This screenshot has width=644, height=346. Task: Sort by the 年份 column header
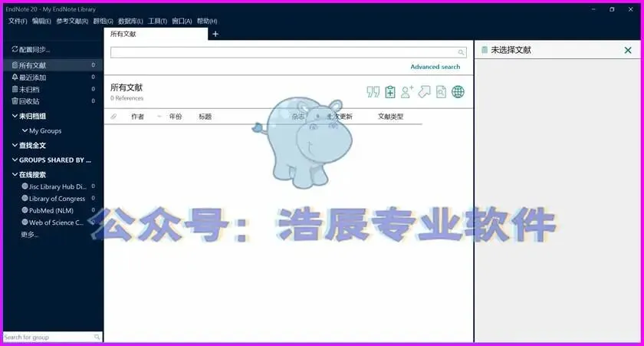pyautogui.click(x=176, y=117)
